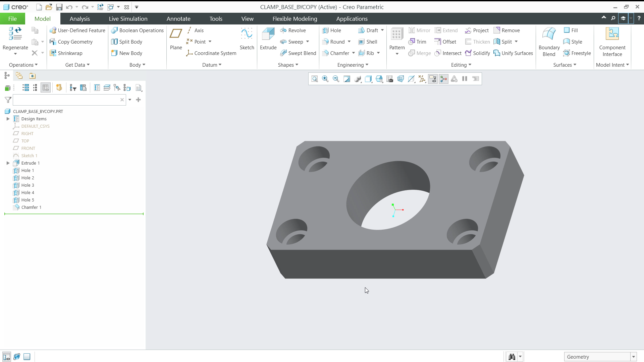Click the Unify Surfaces button
This screenshot has width=644, height=362.
click(x=513, y=53)
